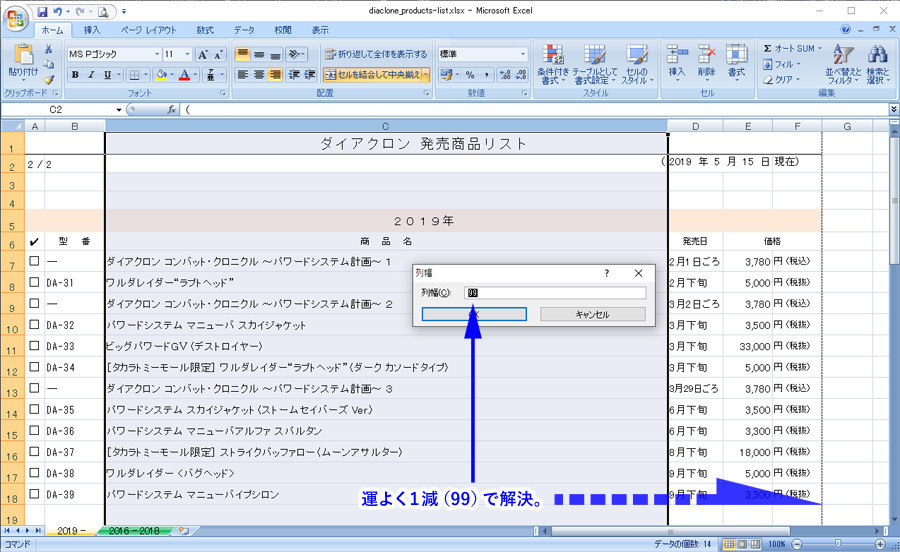The height and width of the screenshot is (552, 900).
Task: Click キャンセル in column width dialog
Action: click(x=592, y=314)
